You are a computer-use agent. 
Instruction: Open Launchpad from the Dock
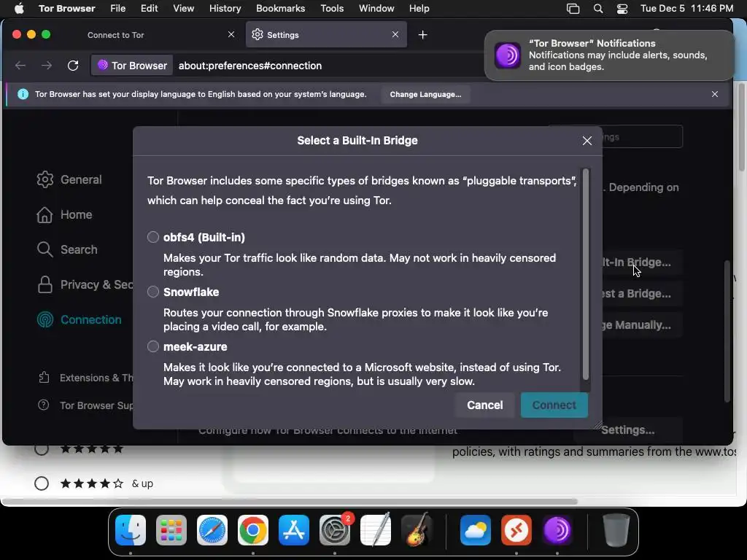171,530
